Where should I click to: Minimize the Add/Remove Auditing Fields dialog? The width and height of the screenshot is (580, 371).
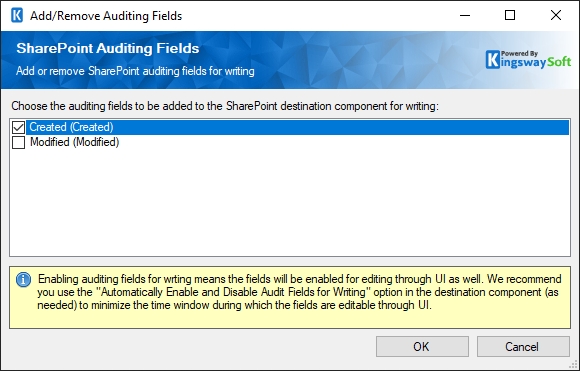click(x=465, y=16)
